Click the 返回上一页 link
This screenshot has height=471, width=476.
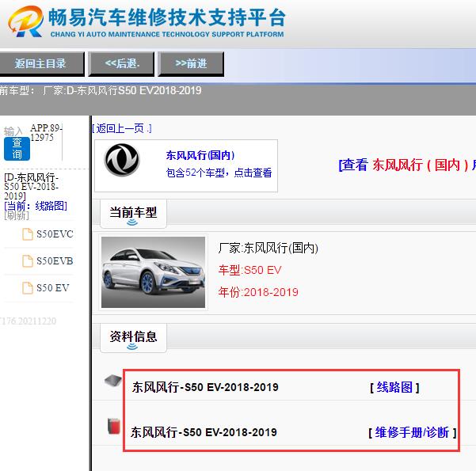pyautogui.click(x=122, y=129)
